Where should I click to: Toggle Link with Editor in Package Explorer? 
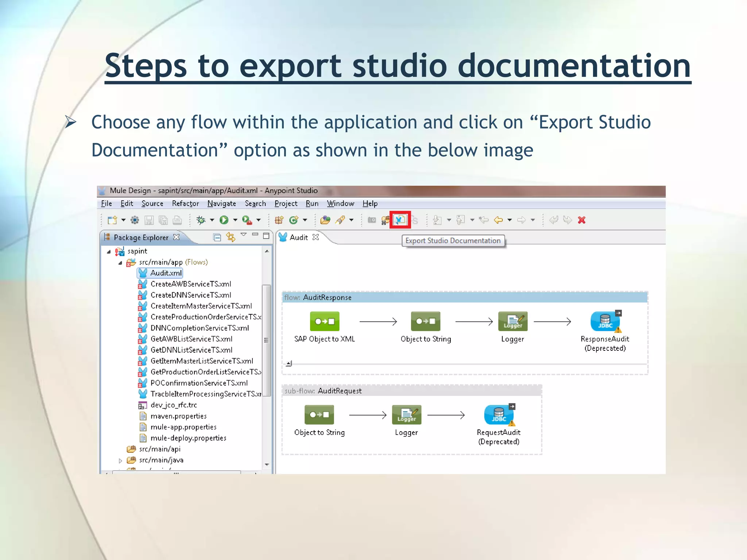point(231,237)
